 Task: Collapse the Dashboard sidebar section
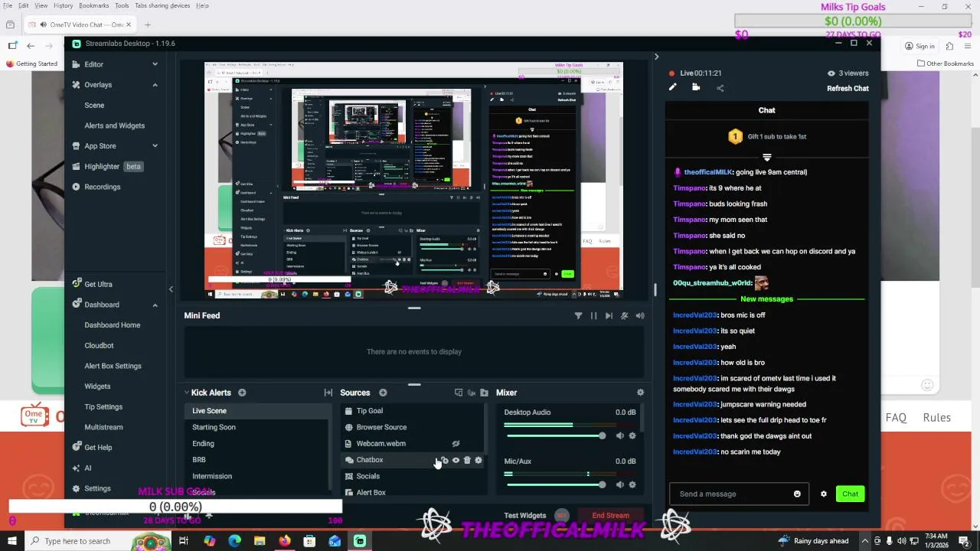click(x=155, y=305)
